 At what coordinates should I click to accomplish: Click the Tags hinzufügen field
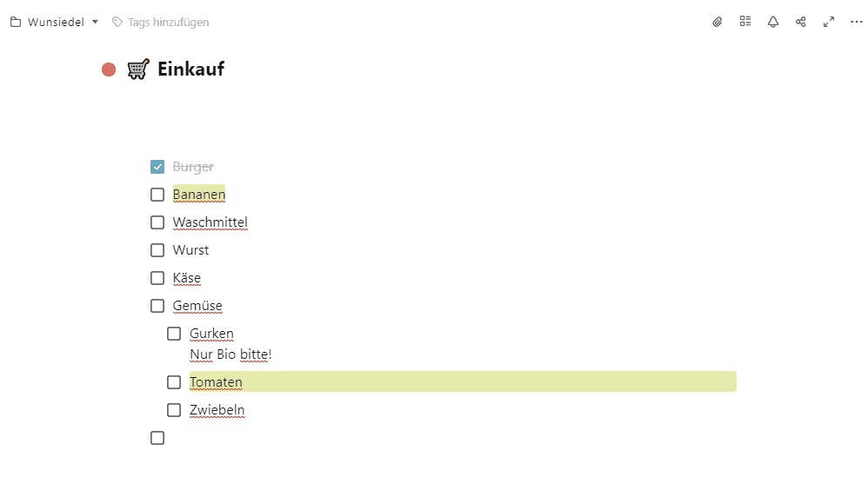coord(168,22)
